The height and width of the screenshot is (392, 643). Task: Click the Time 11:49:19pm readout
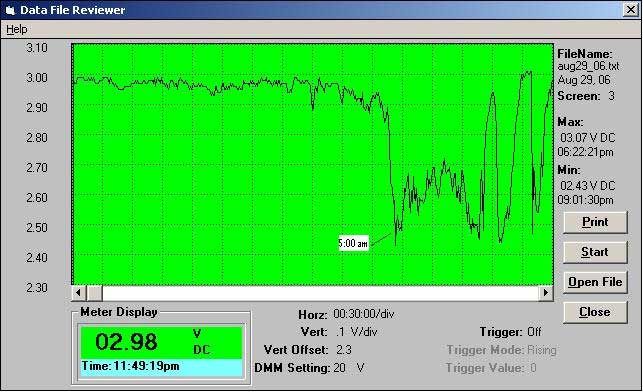[x=130, y=366]
